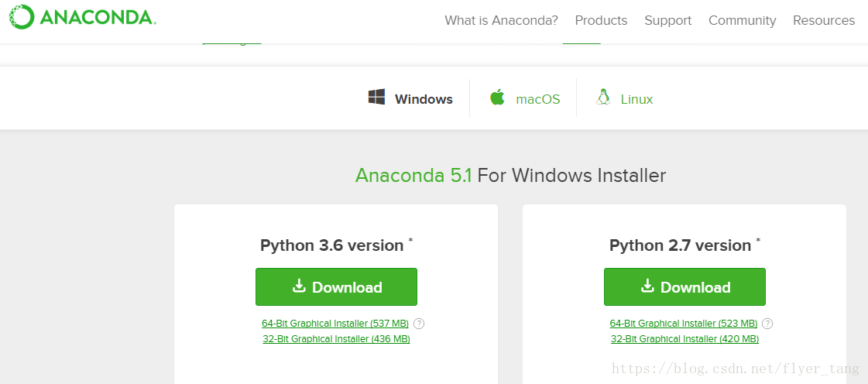Get 32-Bit Graphical Installer (436 MB)
The width and height of the screenshot is (868, 384).
[x=337, y=338]
